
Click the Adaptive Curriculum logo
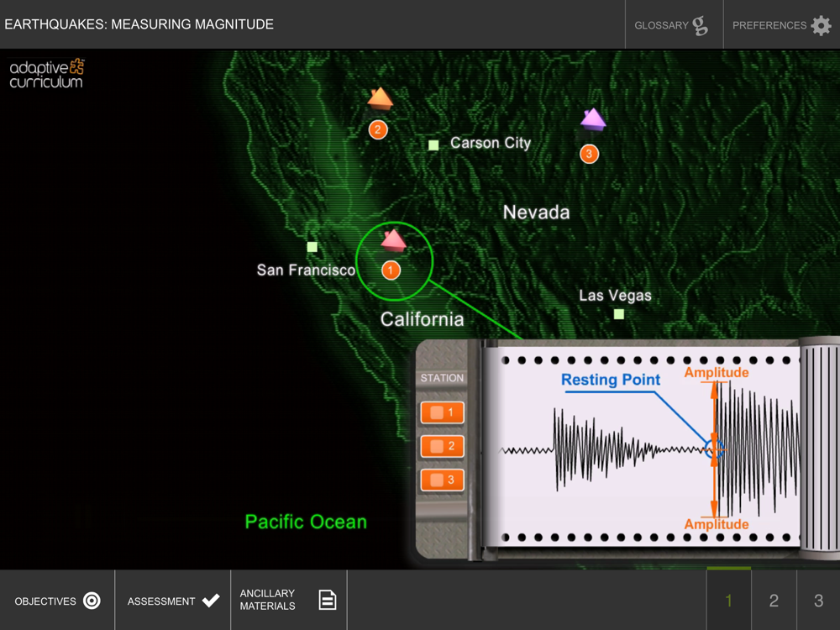tap(47, 73)
